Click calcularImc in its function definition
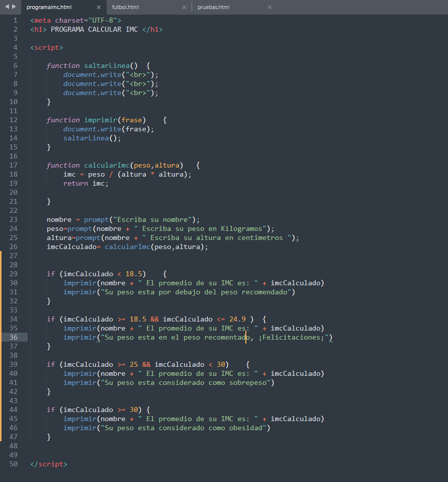The image size is (448, 482). [107, 166]
